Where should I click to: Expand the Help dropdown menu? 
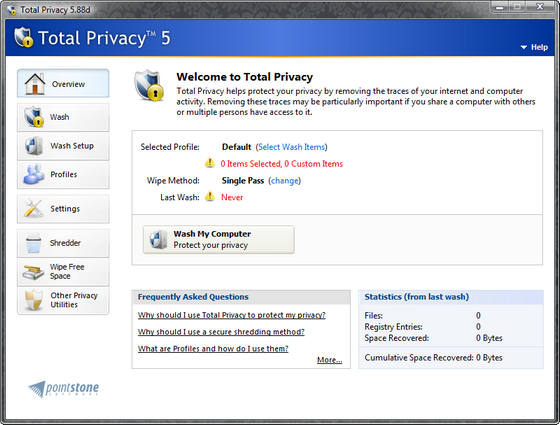pos(534,47)
